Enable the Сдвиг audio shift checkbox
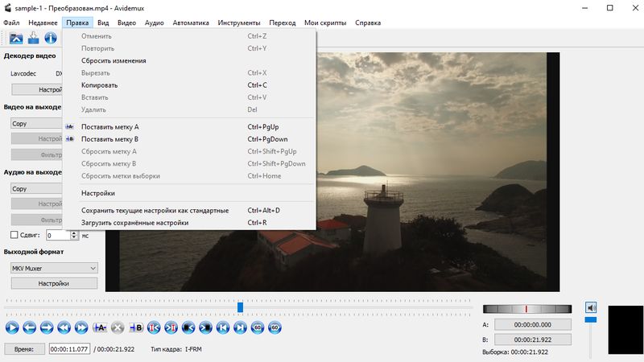The image size is (644, 362). pyautogui.click(x=14, y=235)
